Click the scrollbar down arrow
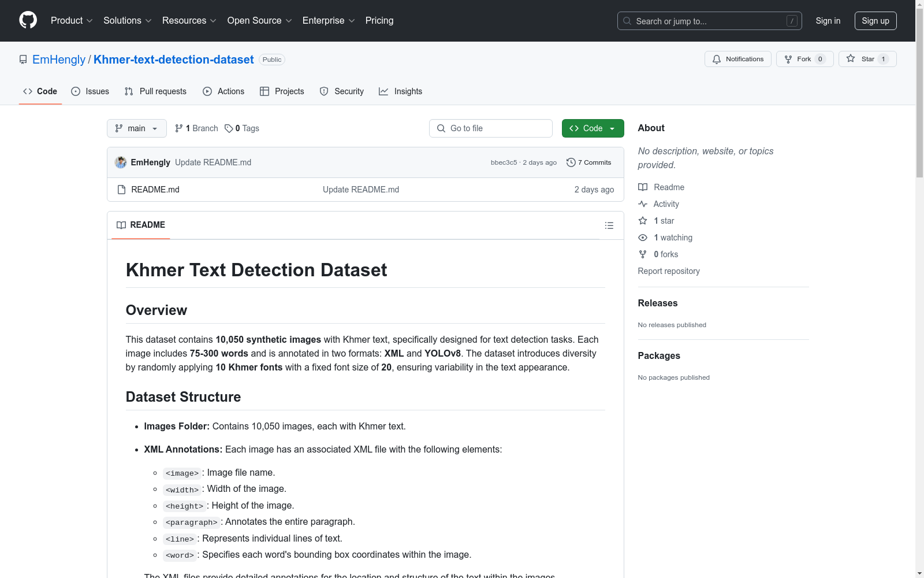924x578 pixels. coord(919,573)
